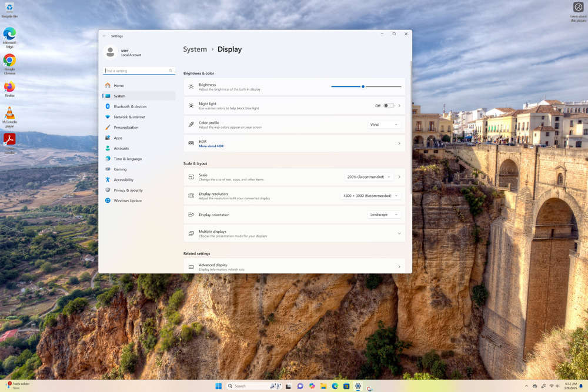Click the Find a setting search box
Image resolution: width=588 pixels, height=392 pixels.
[x=139, y=71]
